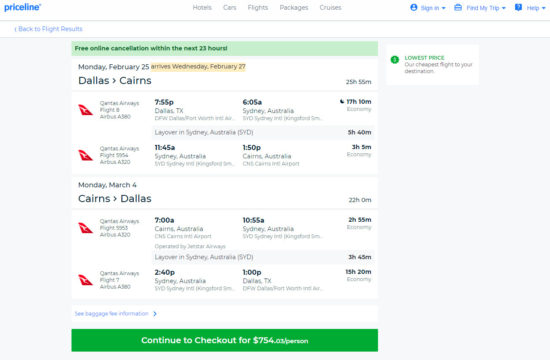Click the Sign In profile icon
Viewport: 550px width, 360px height.
414,7
